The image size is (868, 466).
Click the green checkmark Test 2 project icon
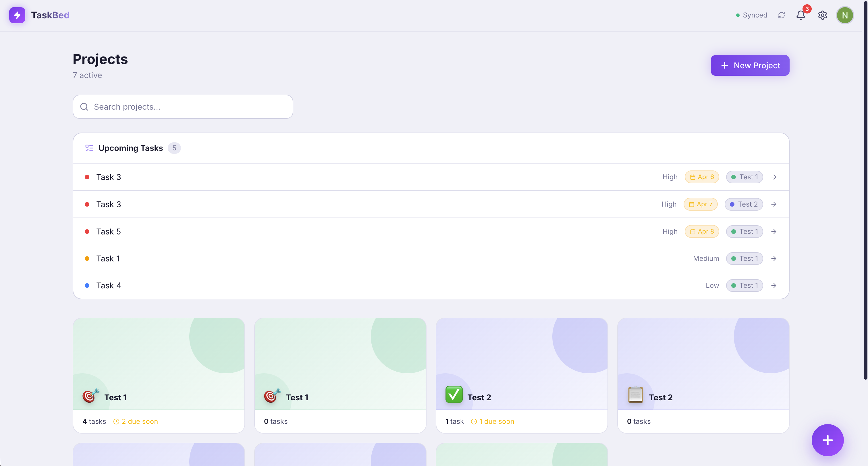[x=454, y=395]
